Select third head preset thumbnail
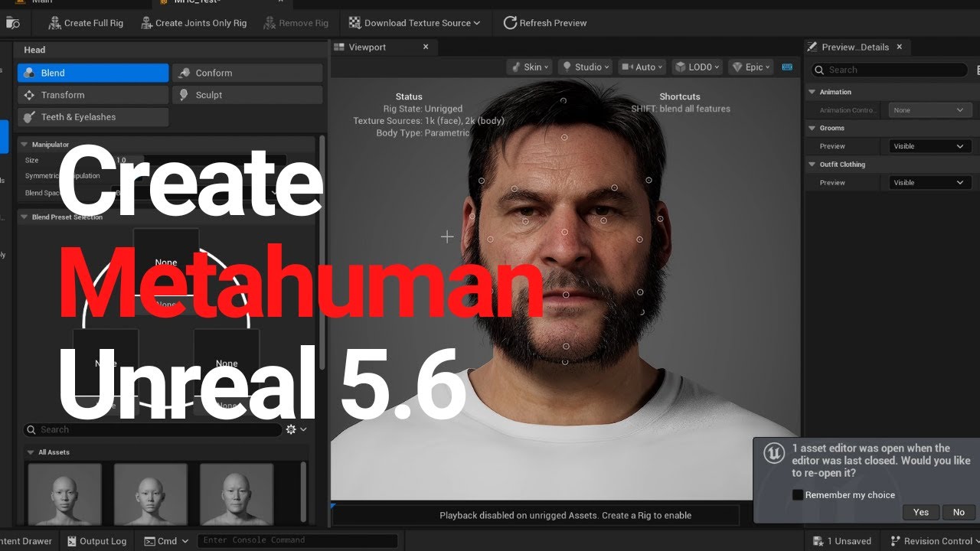Screen dimensions: 980x551 237,494
